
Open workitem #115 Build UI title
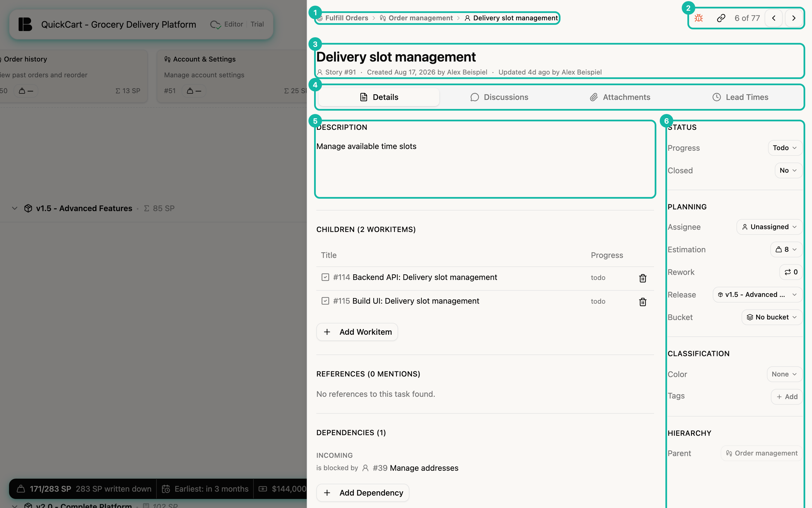click(415, 301)
